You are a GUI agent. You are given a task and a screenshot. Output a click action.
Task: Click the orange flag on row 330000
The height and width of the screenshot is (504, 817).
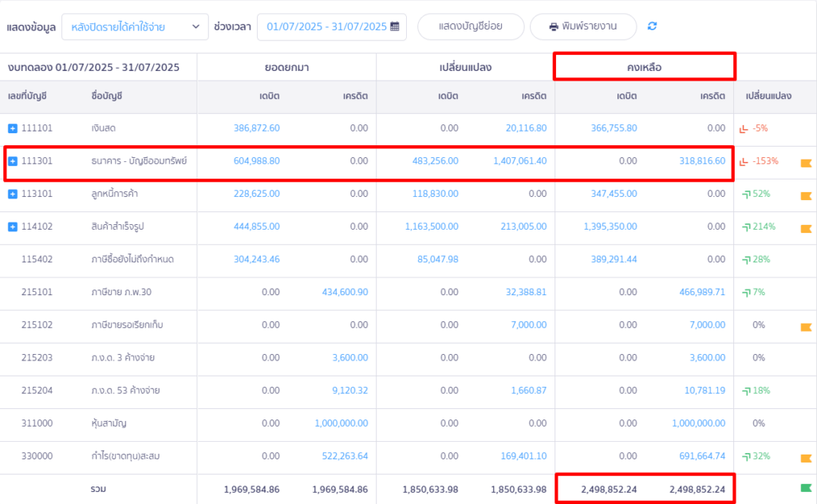[x=806, y=458]
